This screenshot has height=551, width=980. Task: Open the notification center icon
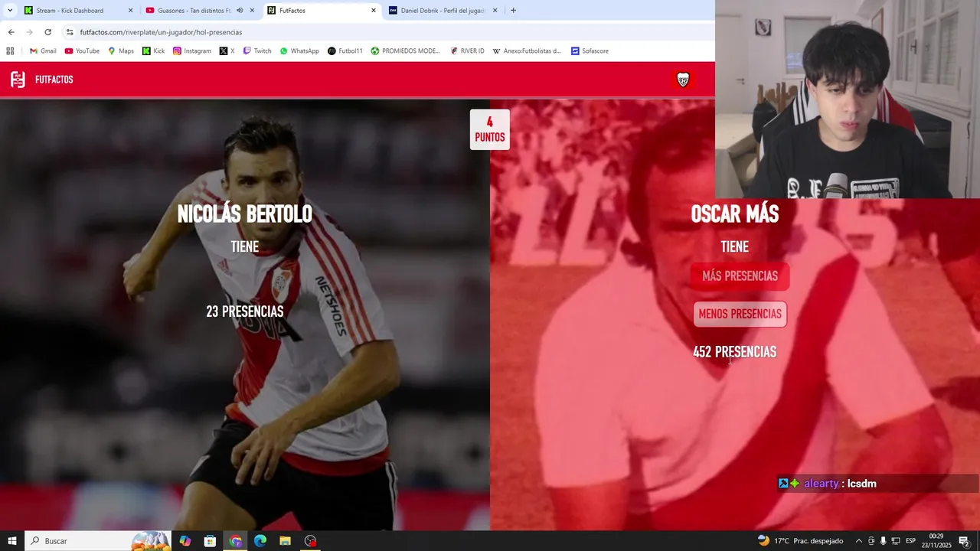point(965,541)
